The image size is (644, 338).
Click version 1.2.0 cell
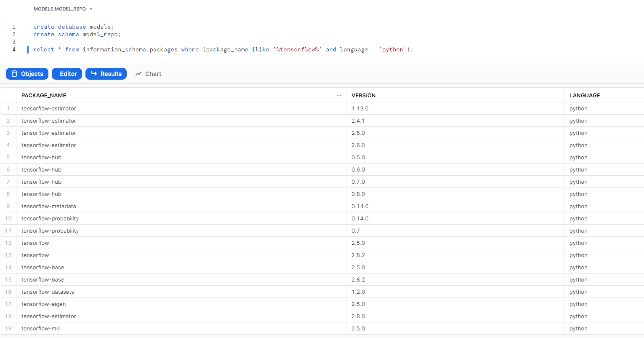455,292
